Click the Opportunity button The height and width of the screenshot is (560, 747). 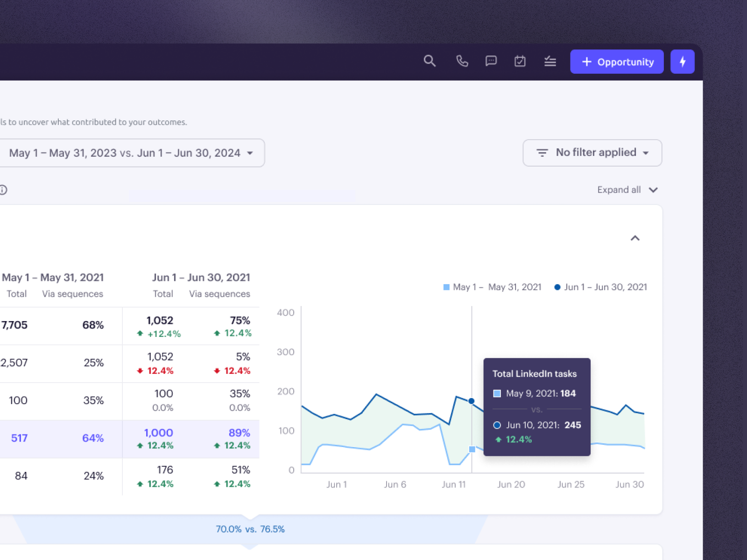[617, 61]
